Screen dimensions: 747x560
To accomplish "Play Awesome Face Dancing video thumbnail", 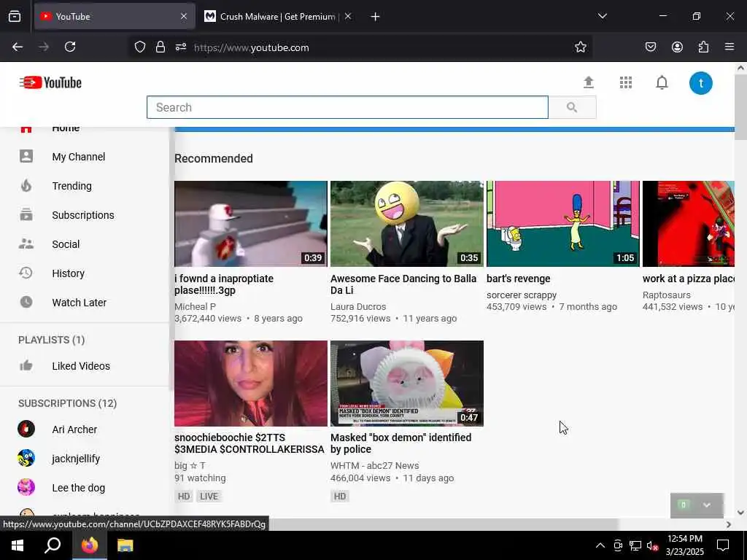I will 407,224.
